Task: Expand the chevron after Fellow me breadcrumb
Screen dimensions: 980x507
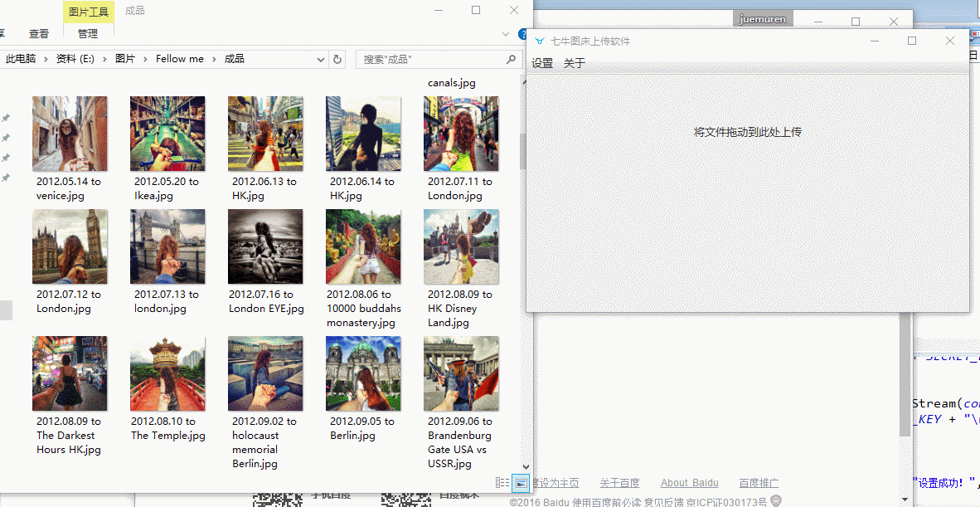Action: tap(214, 60)
